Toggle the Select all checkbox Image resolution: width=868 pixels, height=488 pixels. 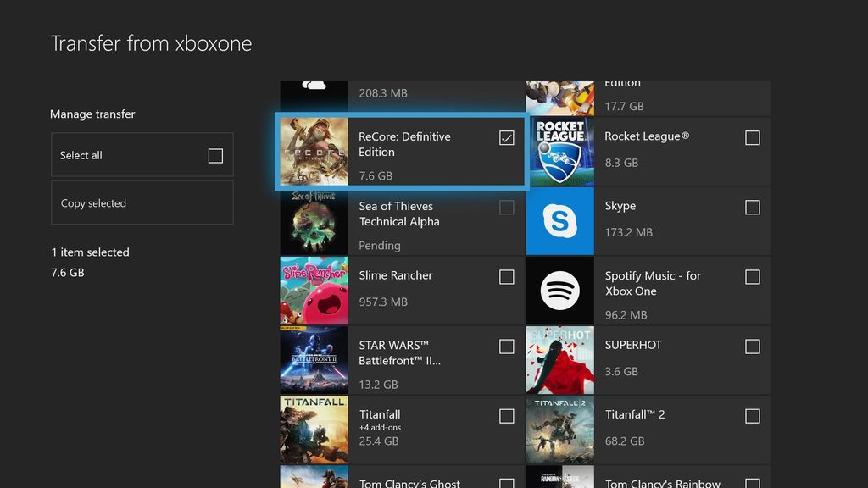pyautogui.click(x=216, y=154)
